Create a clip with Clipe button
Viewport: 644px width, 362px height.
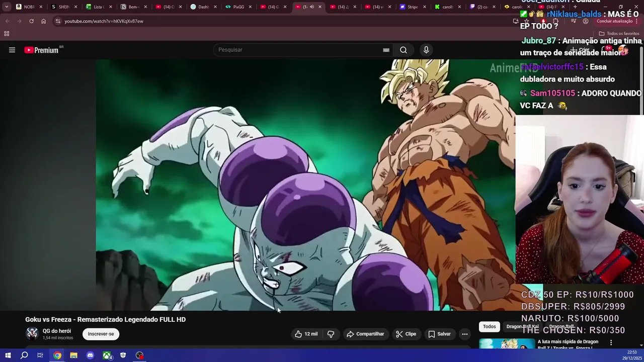point(406,334)
